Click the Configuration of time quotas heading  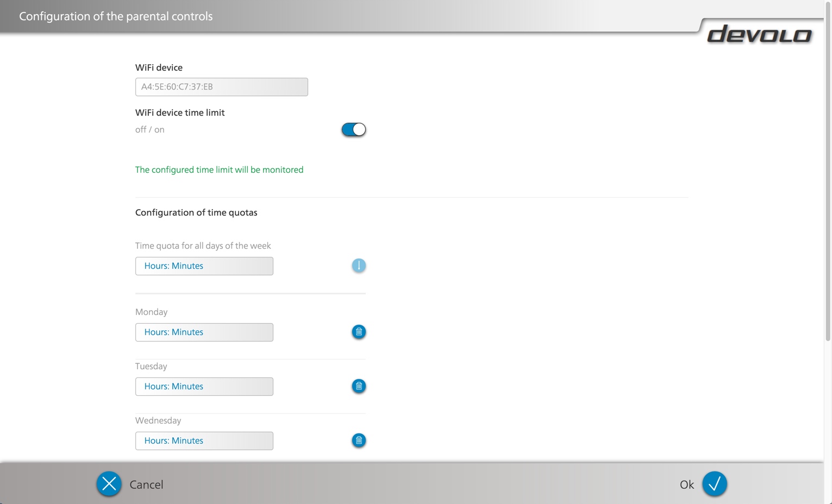pyautogui.click(x=196, y=213)
